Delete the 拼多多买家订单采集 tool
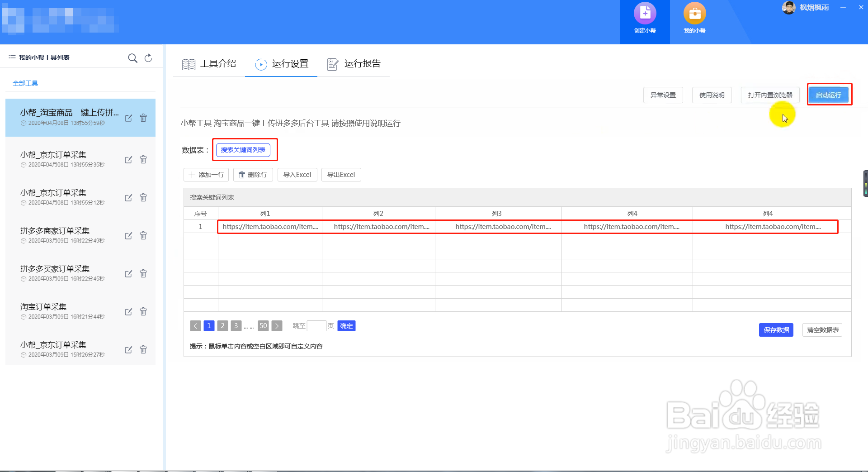Screen dimensions: 868x472 pos(143,273)
